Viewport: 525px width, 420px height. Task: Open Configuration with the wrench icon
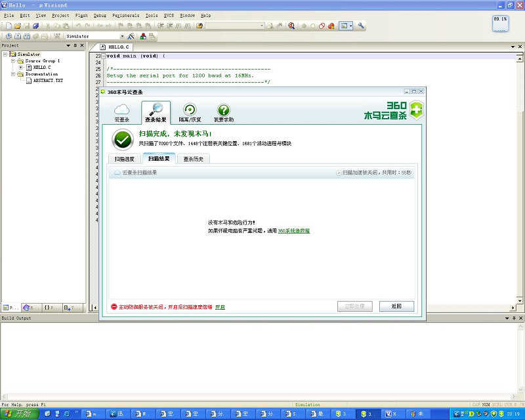[x=360, y=26]
